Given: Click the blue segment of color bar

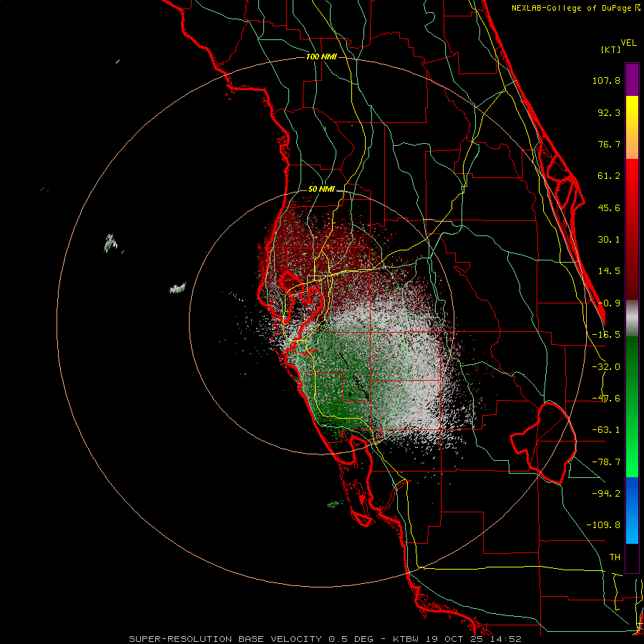Looking at the screenshot, I should pyautogui.click(x=632, y=510).
